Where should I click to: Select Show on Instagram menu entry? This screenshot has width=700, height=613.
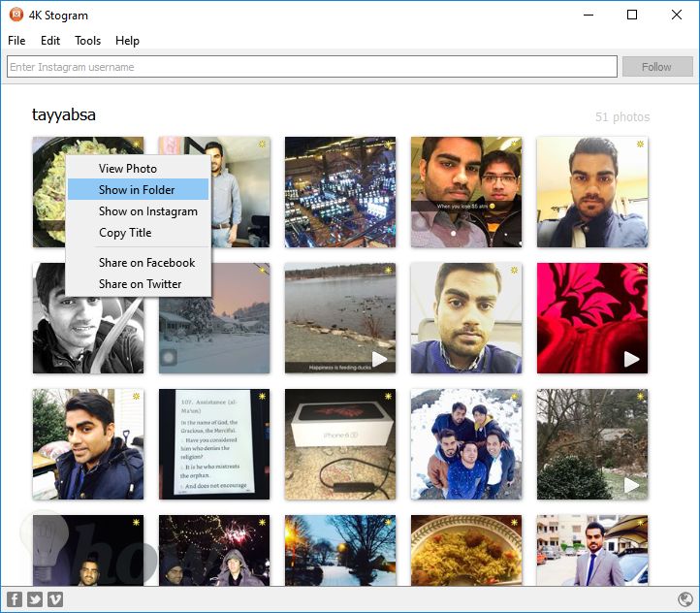click(x=138, y=210)
